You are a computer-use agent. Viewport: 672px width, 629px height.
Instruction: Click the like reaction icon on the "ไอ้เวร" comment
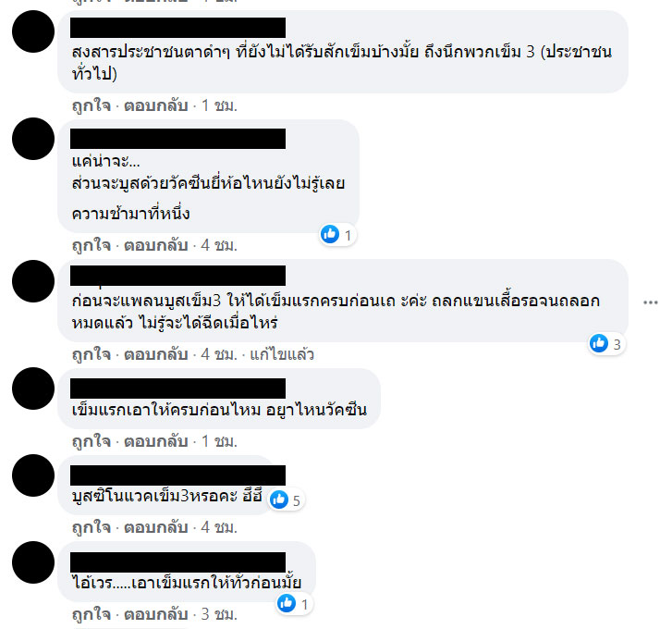click(x=287, y=603)
